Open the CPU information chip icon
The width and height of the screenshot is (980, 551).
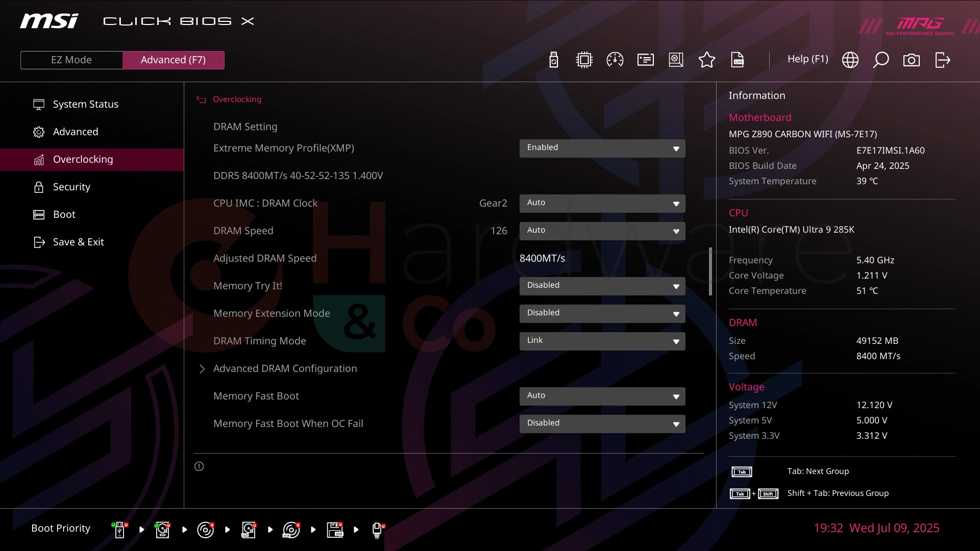(584, 60)
